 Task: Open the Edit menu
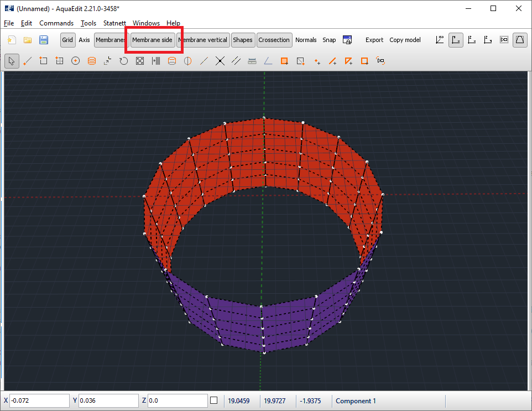27,23
